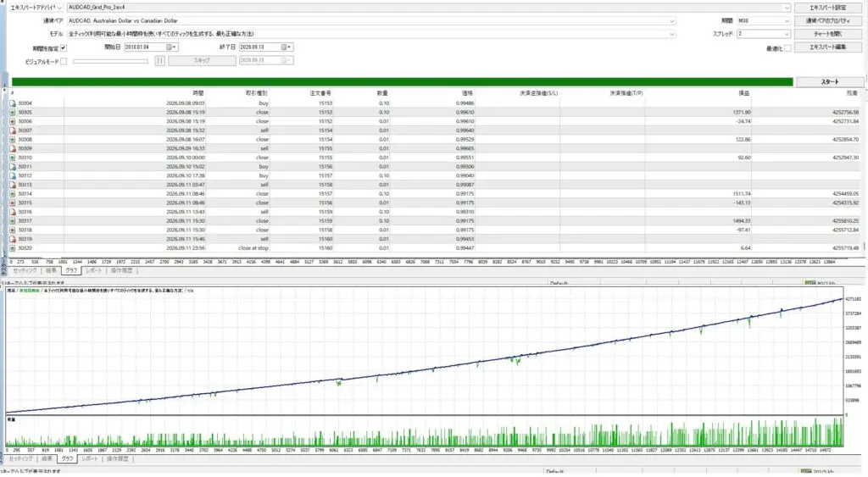Screen dimensions: 868x477
Task: Click the visual mode pause button
Action: 160,61
